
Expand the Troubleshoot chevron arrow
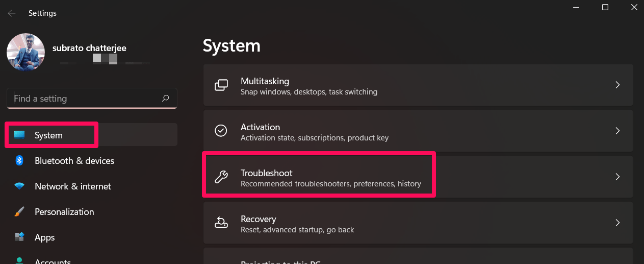tap(617, 177)
